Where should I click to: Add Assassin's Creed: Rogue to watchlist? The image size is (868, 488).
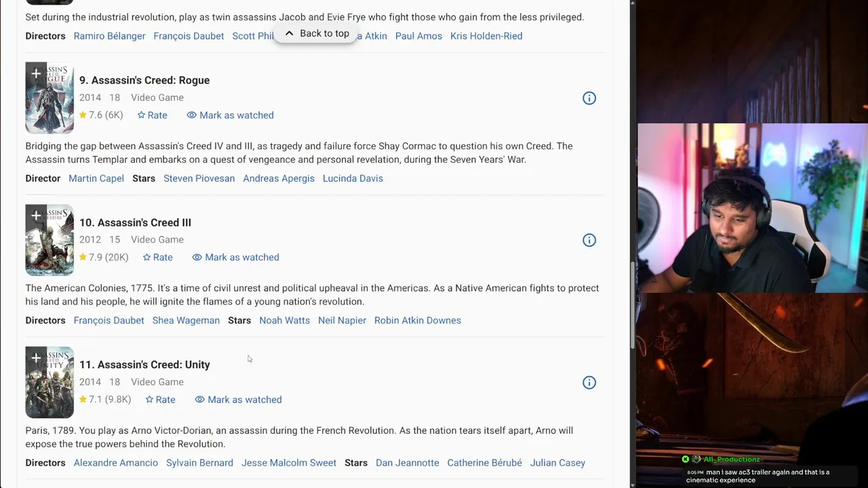tap(36, 73)
